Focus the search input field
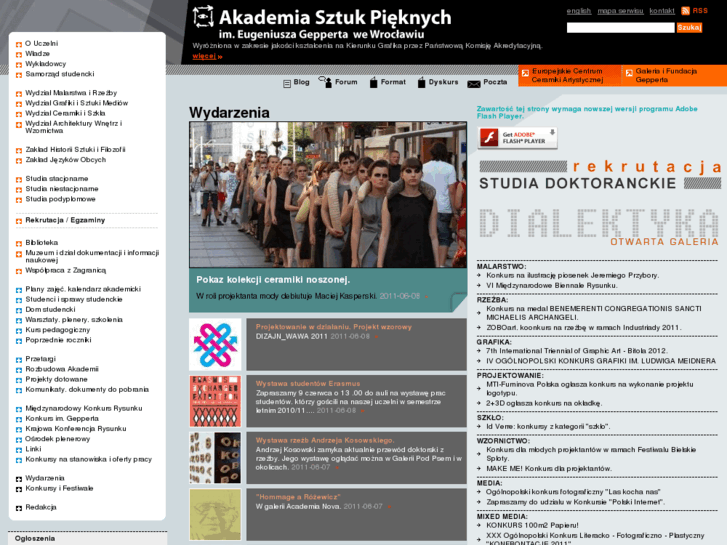 (x=620, y=28)
